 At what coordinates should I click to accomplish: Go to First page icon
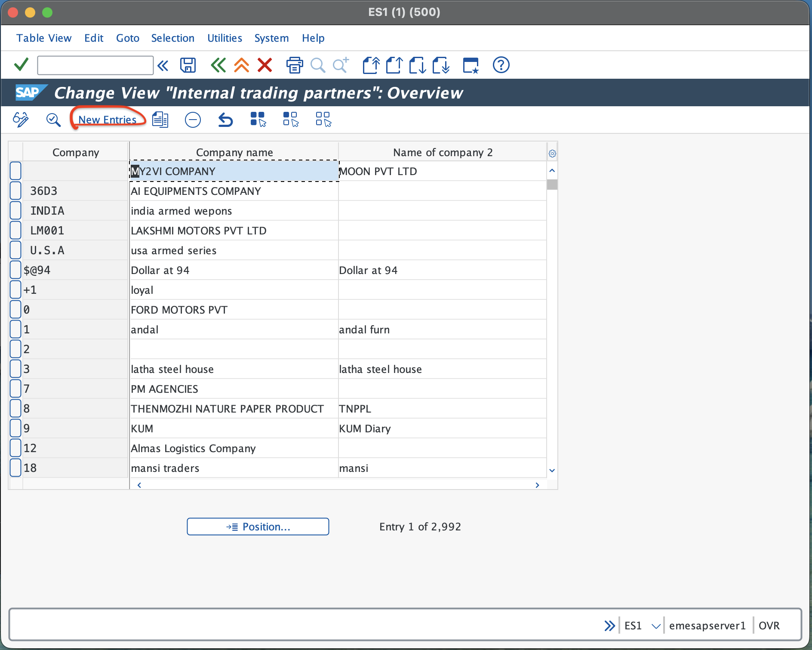tap(371, 65)
